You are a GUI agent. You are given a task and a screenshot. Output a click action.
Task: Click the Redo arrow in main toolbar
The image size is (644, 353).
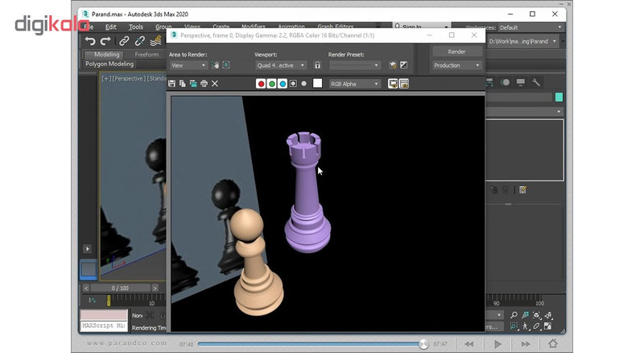[x=105, y=41]
